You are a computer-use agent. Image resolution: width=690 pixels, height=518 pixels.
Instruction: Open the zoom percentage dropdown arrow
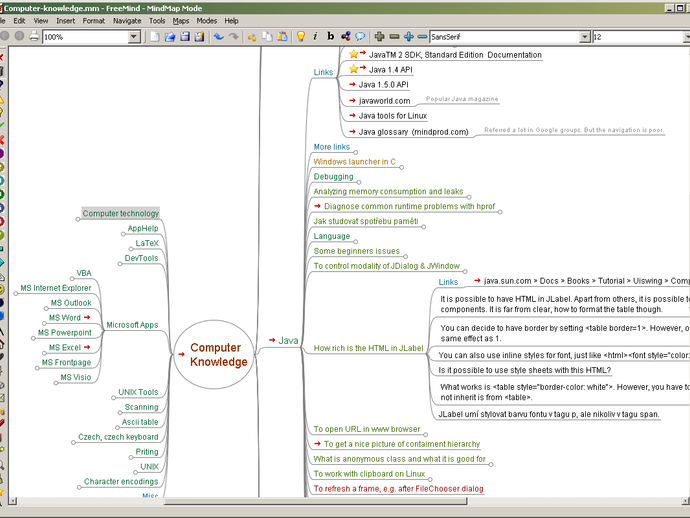pos(134,37)
